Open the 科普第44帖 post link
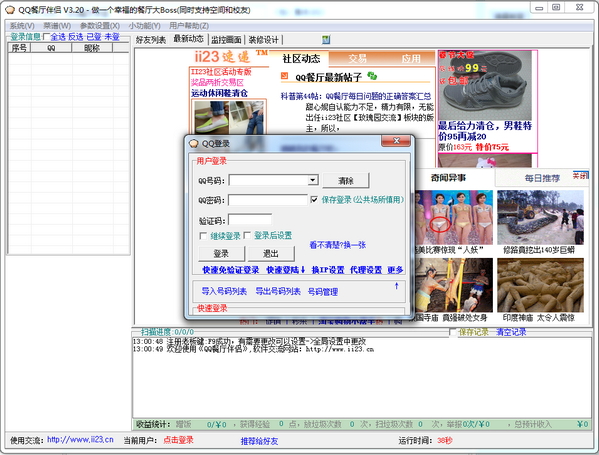599x455 pixels. tap(356, 96)
